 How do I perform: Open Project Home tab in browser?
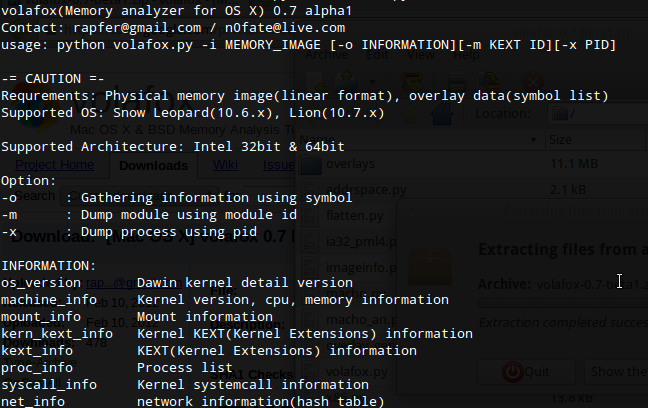pos(55,165)
